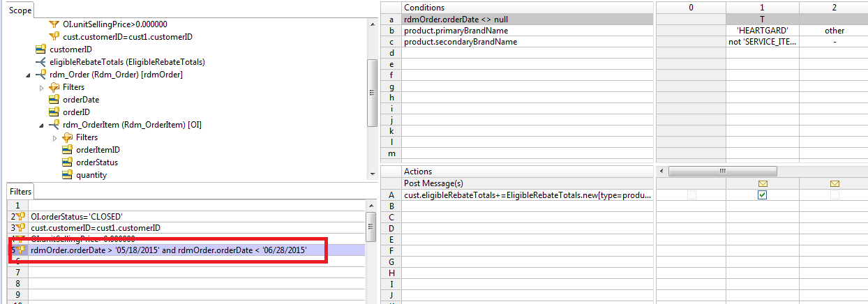868x304 pixels.
Task: Select eligibleRebateTotals (EligibleRebateTotals) tree item
Action: tap(127, 62)
